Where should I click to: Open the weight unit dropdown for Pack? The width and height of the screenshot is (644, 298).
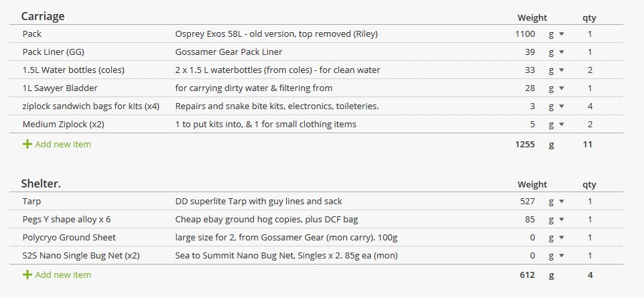[x=556, y=33]
